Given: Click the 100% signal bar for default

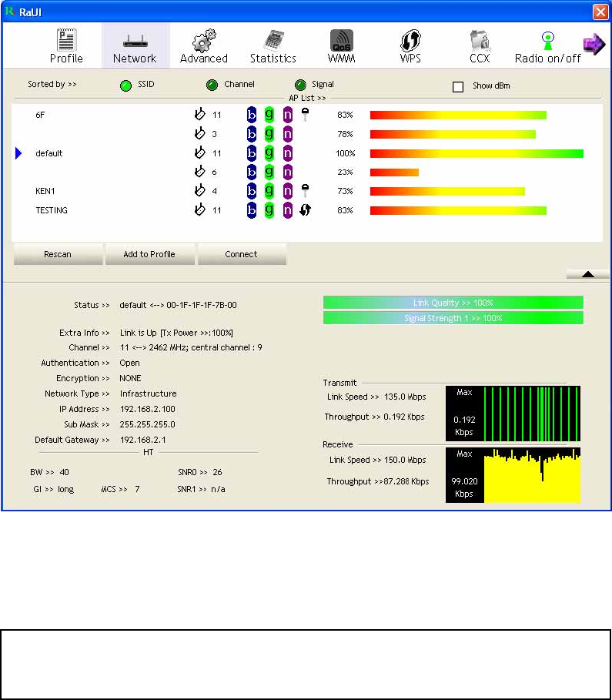Looking at the screenshot, I should point(477,153).
